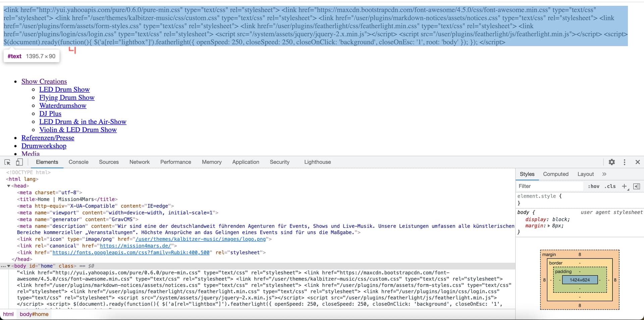This screenshot has height=320, width=644.
Task: Open the Application tab
Action: 246,162
